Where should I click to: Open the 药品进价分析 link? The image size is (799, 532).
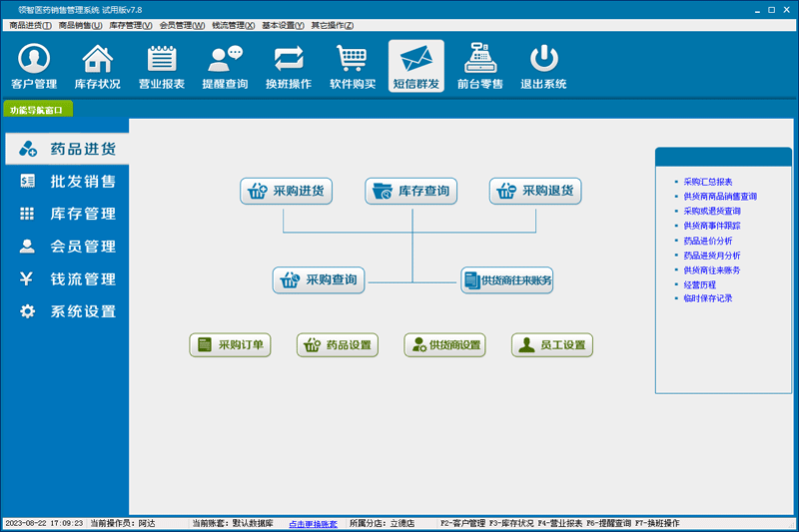click(x=708, y=241)
